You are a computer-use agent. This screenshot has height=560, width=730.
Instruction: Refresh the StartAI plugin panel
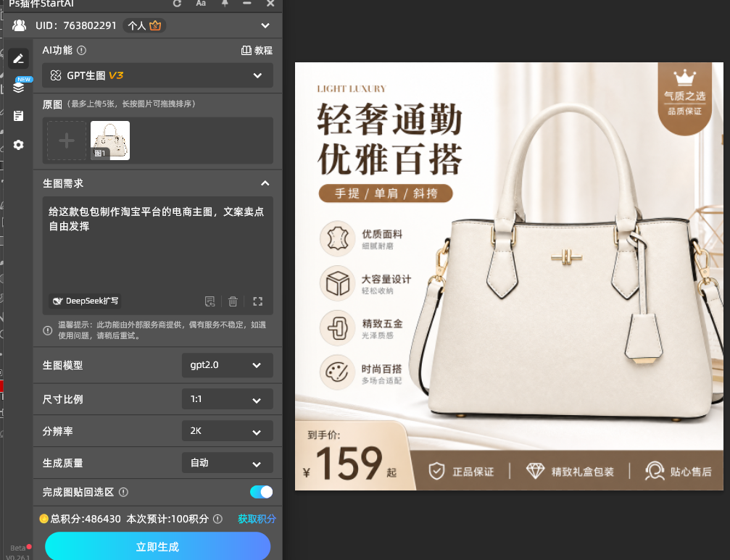point(177,3)
